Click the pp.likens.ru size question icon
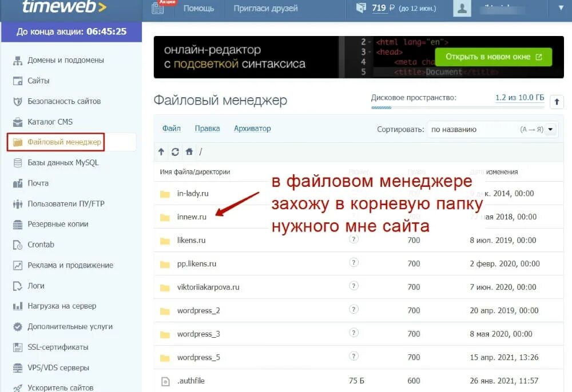 [353, 263]
